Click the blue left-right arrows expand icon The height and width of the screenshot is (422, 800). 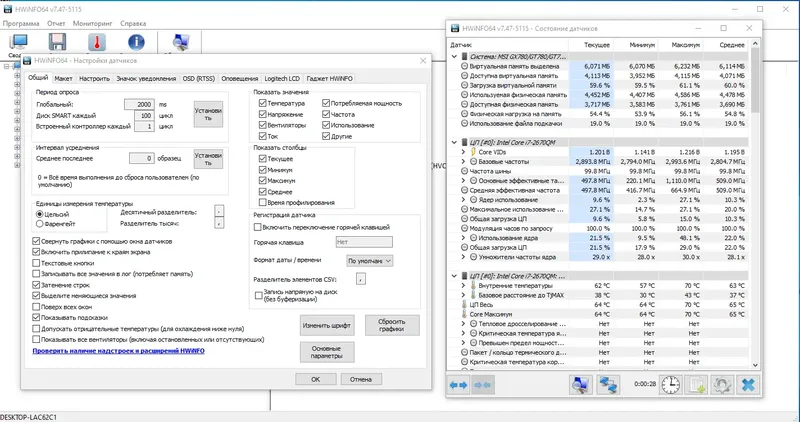point(458,385)
